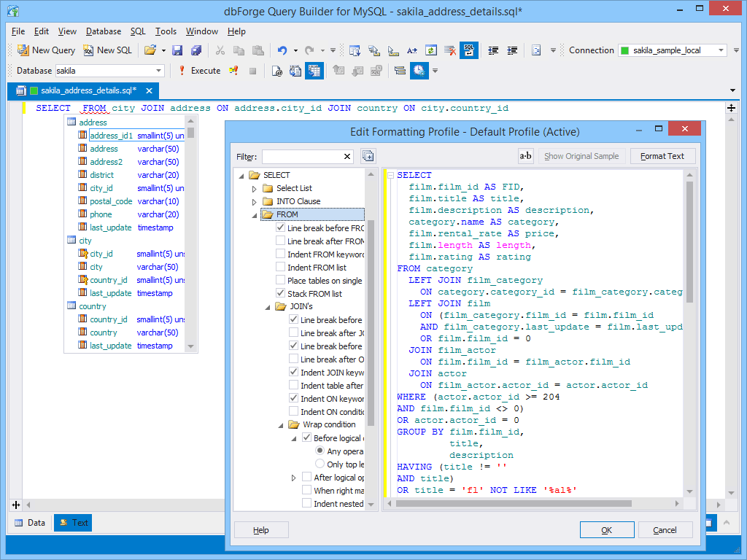Select the Any operator radio button
Viewport: 747px width, 560px height.
pyautogui.click(x=320, y=451)
